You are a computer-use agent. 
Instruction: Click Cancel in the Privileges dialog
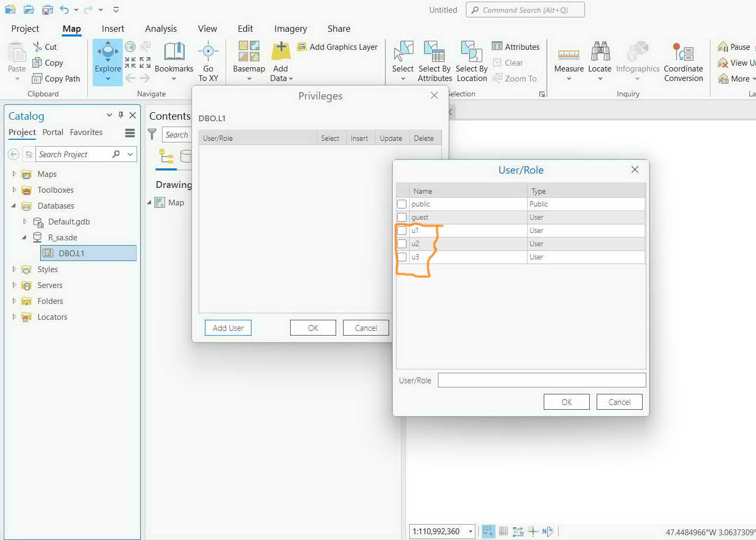pyautogui.click(x=366, y=328)
